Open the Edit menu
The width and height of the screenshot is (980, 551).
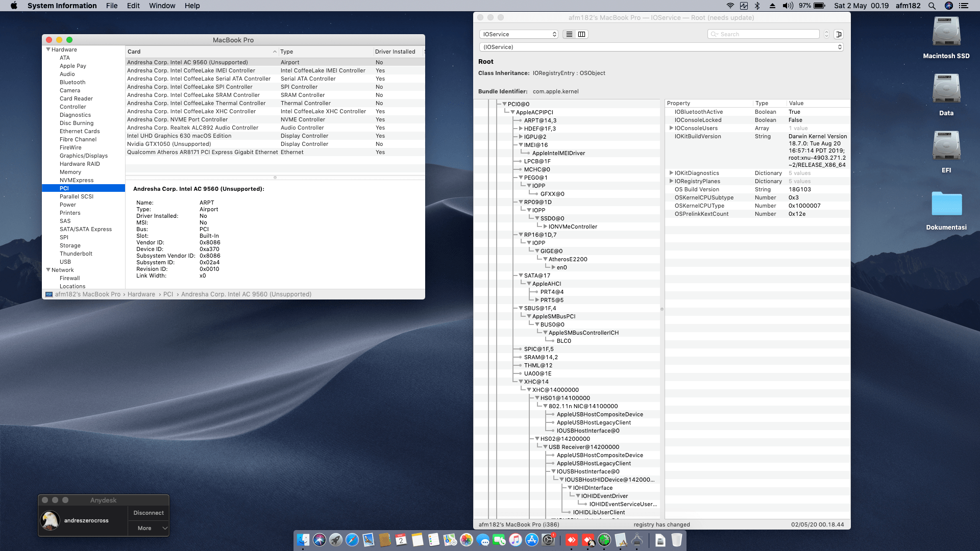pos(133,6)
